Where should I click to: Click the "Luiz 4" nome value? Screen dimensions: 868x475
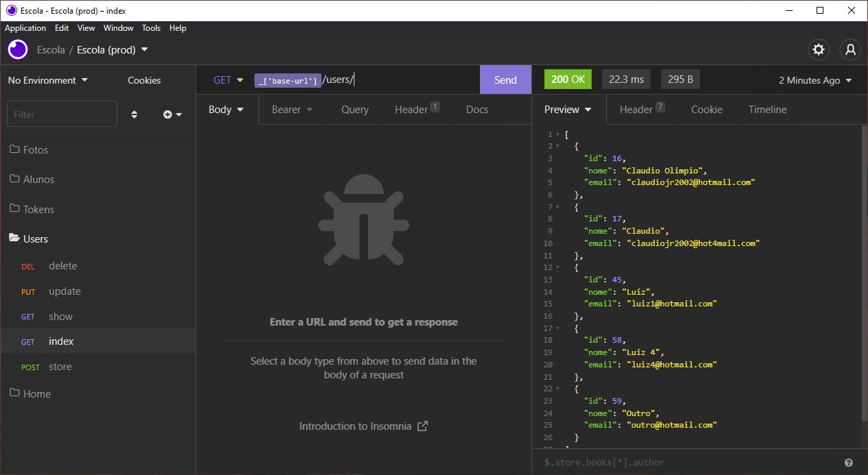(x=643, y=352)
